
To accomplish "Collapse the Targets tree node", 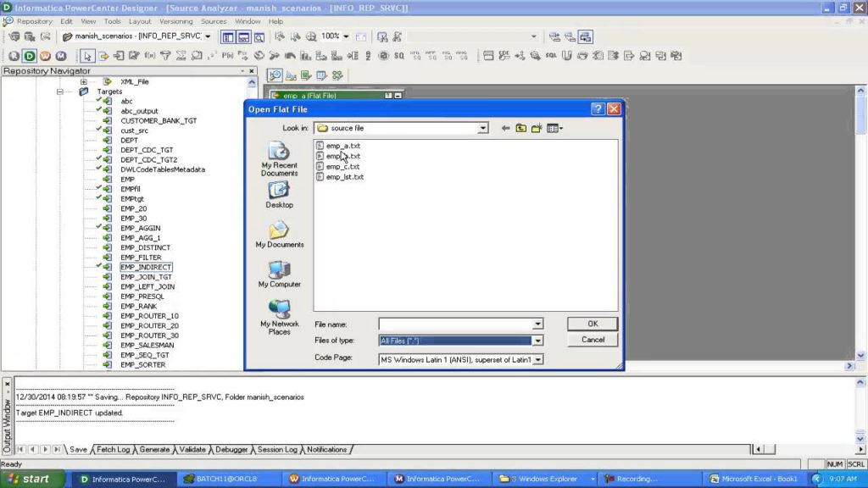I will tap(60, 91).
